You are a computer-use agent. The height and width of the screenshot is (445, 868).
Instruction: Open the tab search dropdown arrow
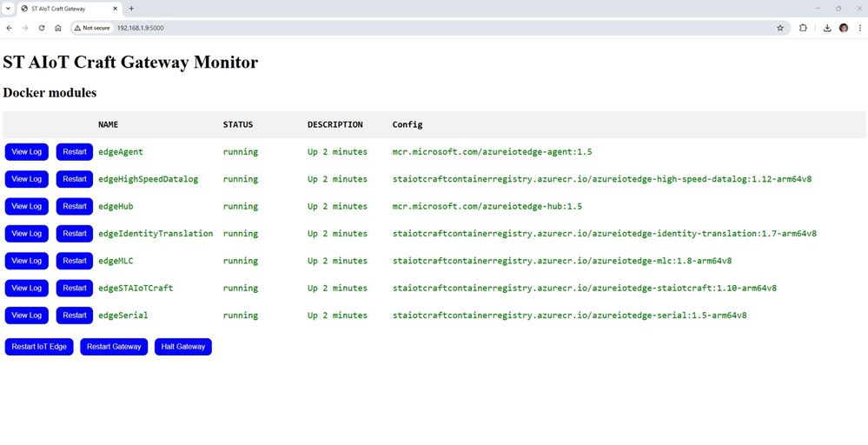click(9, 9)
